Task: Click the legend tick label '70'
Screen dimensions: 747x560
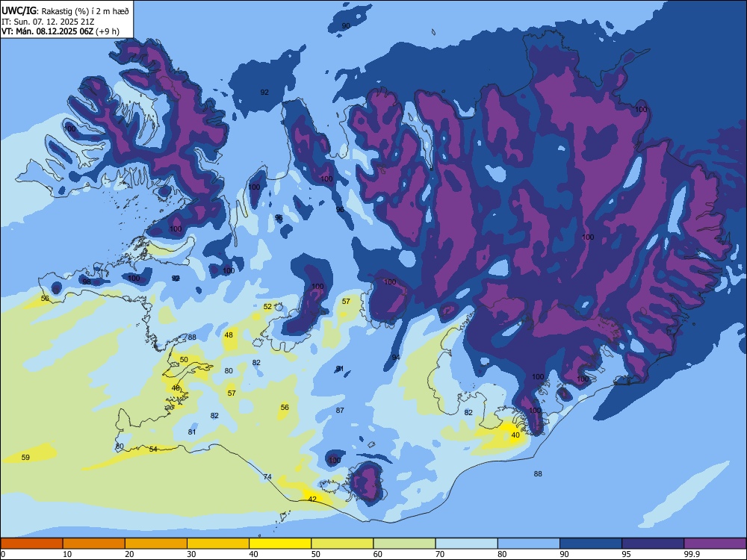Action: pos(440,554)
